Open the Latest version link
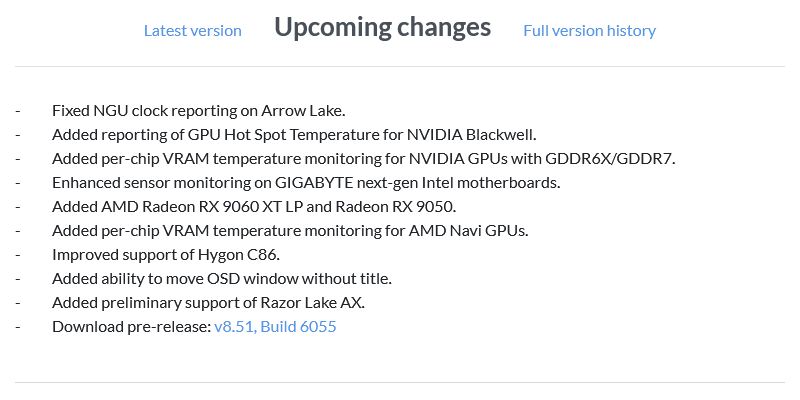The width and height of the screenshot is (800, 400). [192, 31]
